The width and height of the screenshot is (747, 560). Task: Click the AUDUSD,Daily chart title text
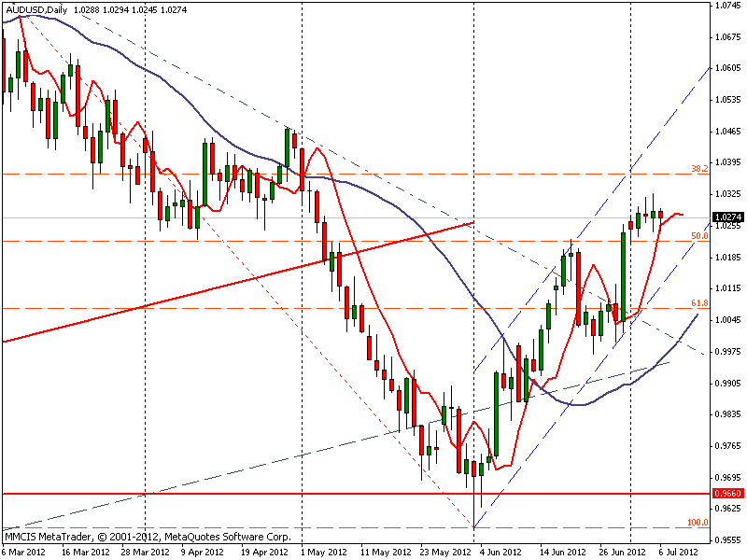[x=36, y=9]
